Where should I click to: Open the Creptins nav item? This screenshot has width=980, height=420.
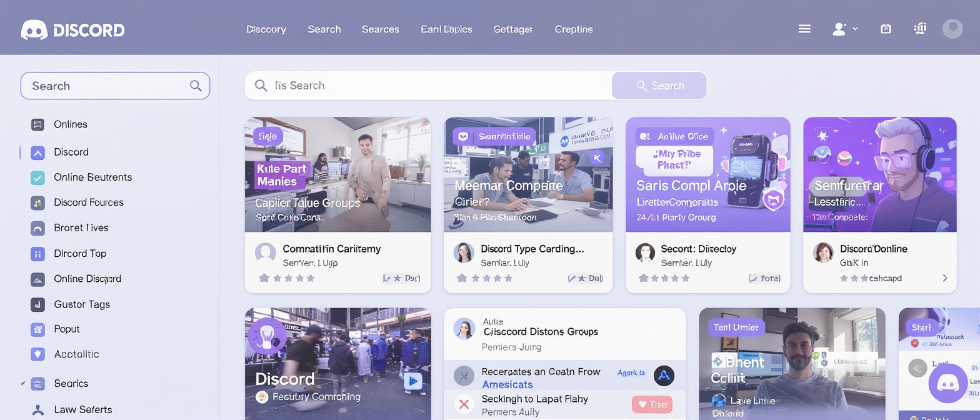(x=574, y=29)
